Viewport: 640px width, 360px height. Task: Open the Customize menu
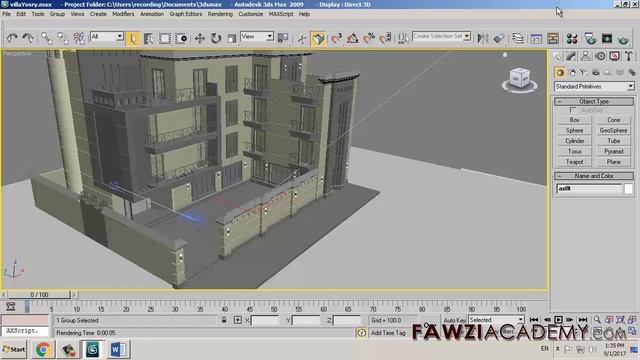(x=251, y=14)
